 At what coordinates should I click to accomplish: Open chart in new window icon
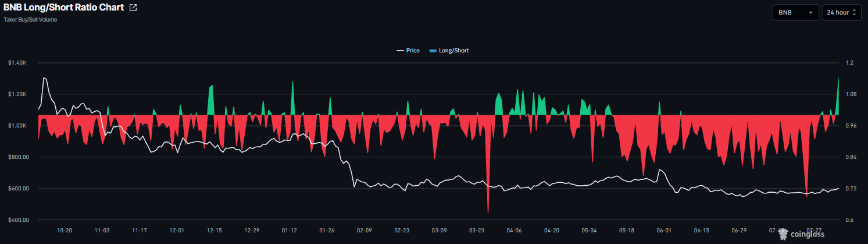[133, 8]
